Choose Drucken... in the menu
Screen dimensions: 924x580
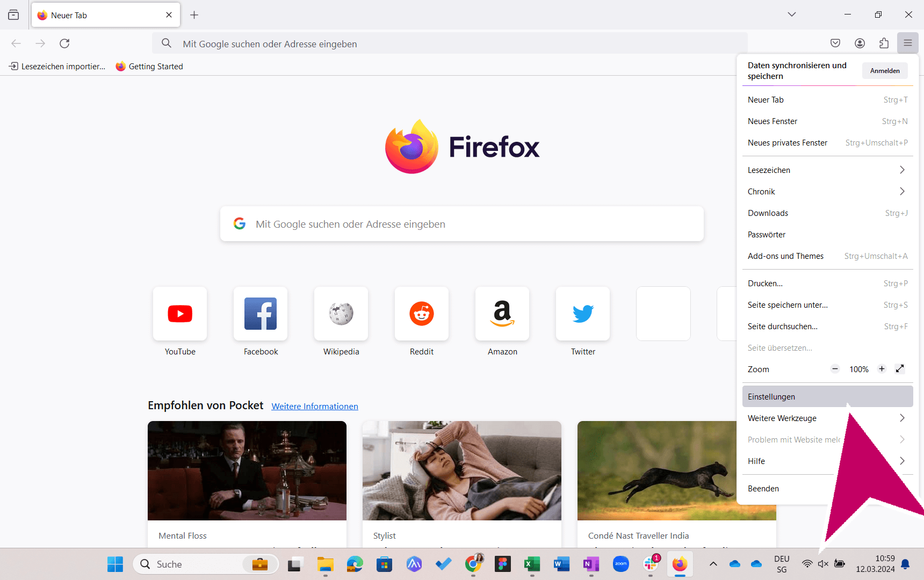pyautogui.click(x=827, y=284)
